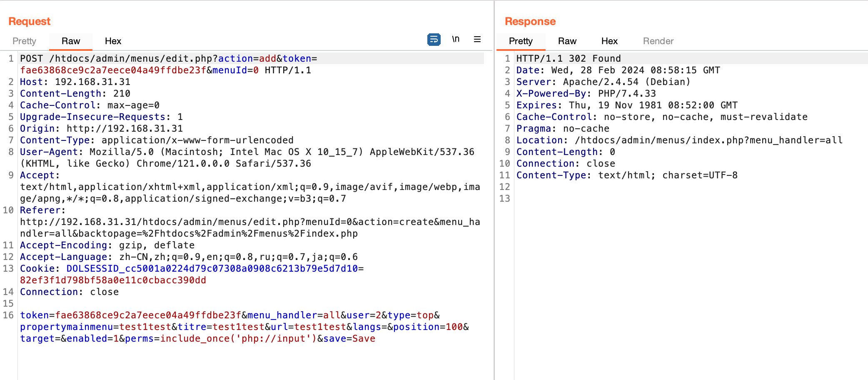Toggle the \n non-printable characters icon
Screen dimensions: 868x380
pyautogui.click(x=456, y=39)
